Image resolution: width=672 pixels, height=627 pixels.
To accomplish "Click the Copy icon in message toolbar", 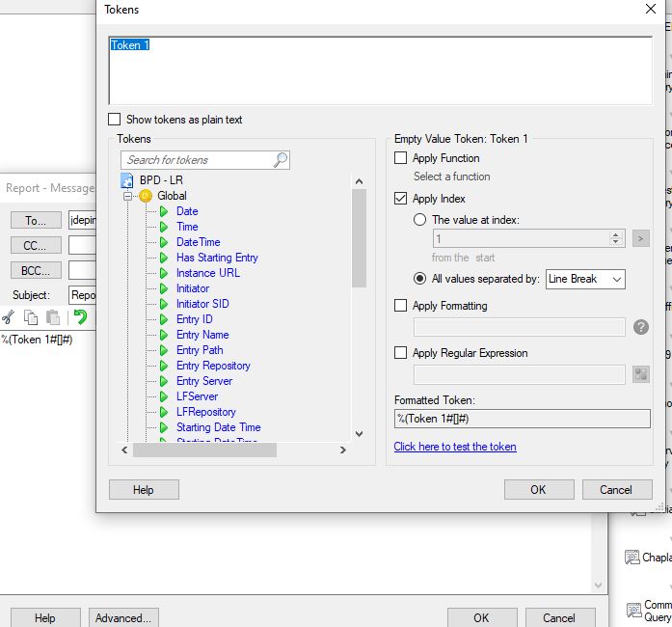I will 31,317.
